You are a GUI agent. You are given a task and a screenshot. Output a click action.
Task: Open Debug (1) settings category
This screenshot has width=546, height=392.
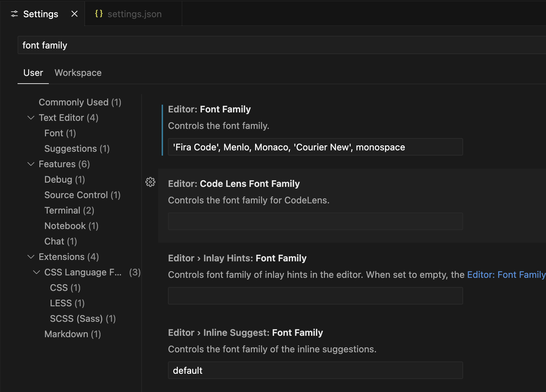[x=65, y=179]
